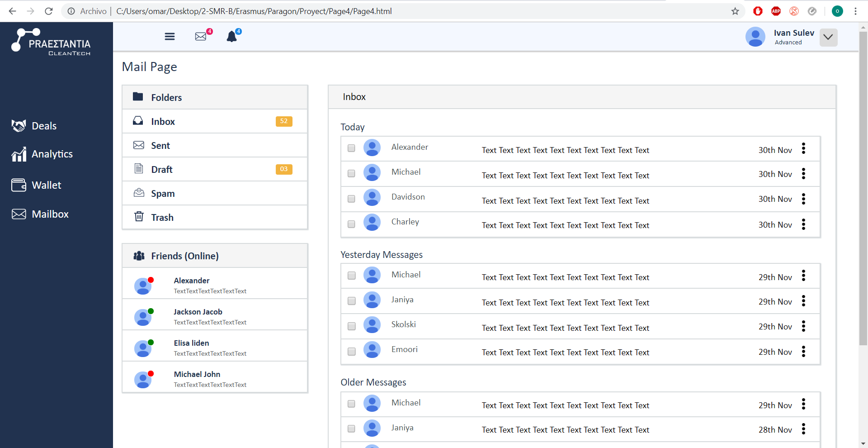Select Charley's message checkbox
Viewport: 868px width, 448px height.
(x=351, y=224)
